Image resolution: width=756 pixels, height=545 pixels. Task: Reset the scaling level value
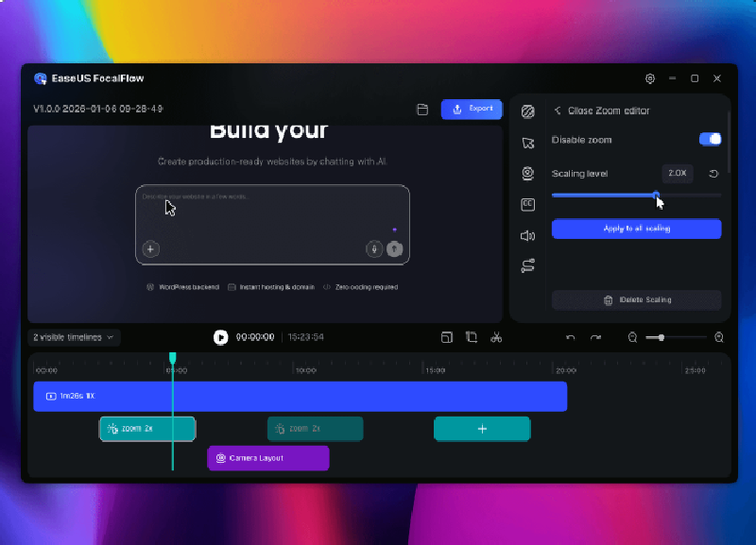pos(713,174)
